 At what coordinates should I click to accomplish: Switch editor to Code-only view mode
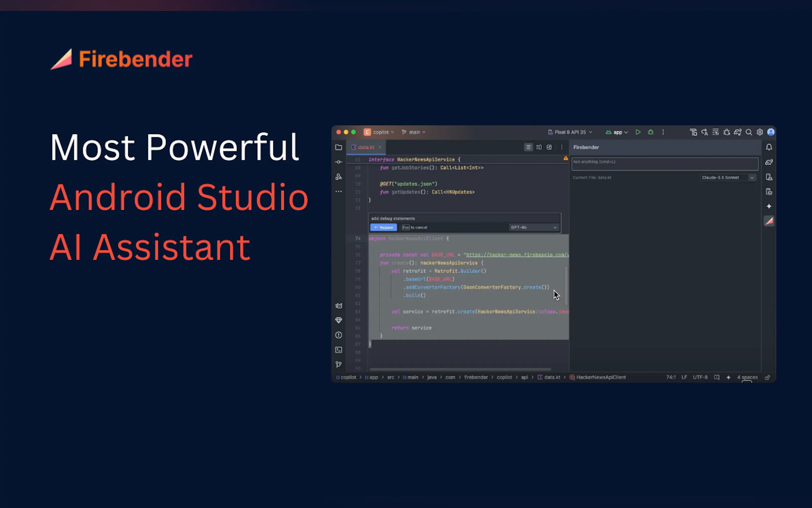coord(528,147)
